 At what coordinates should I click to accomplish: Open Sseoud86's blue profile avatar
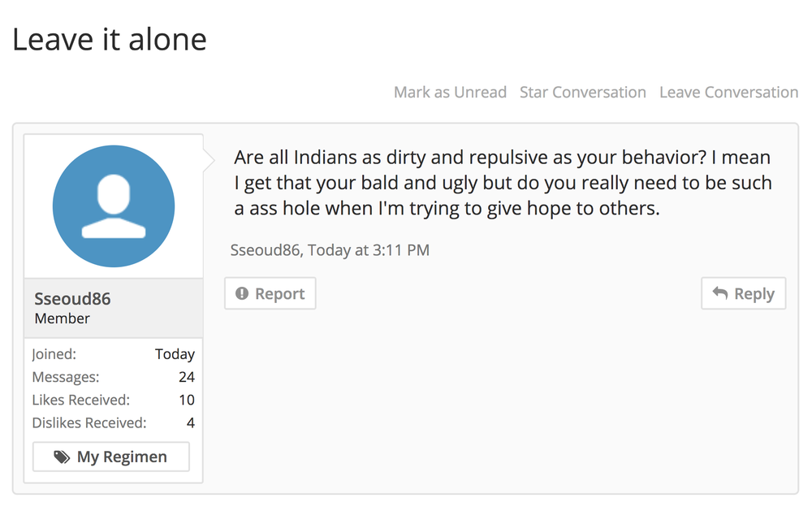pos(114,206)
